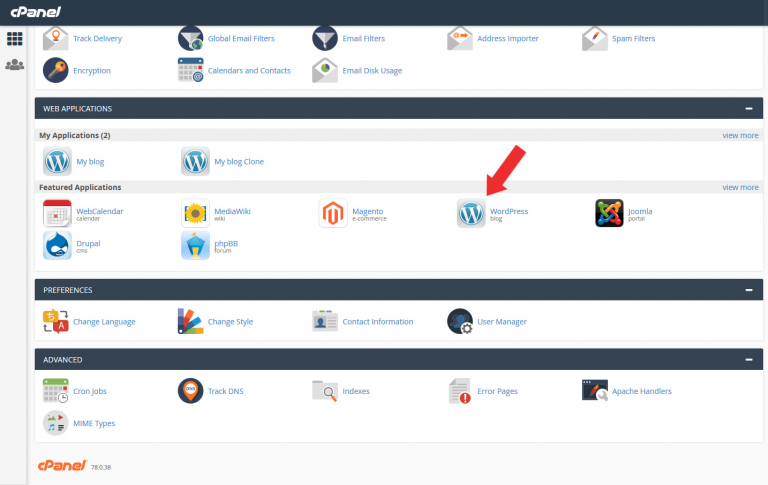Collapse the Web Applications section
768x485 pixels.
pyautogui.click(x=748, y=108)
